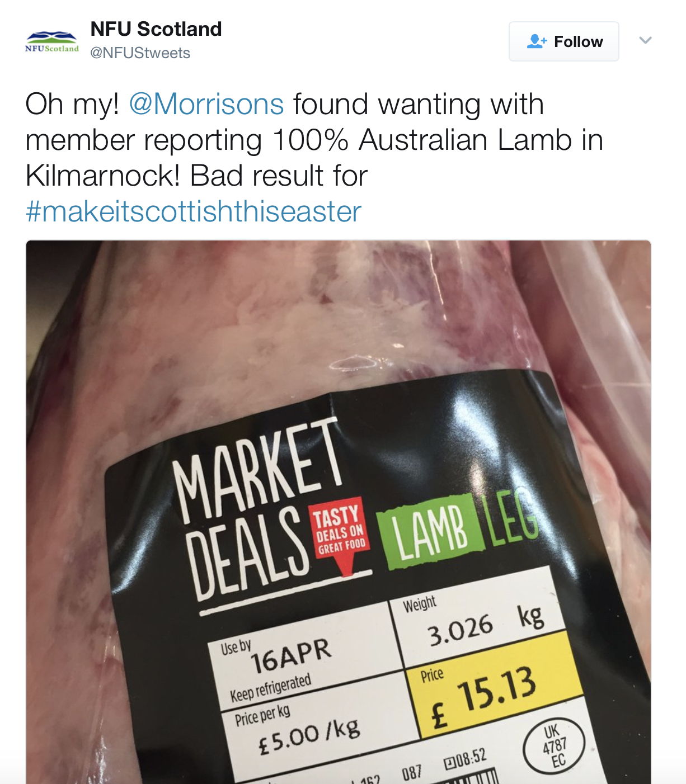Click the 08:52 clock stamp on label
This screenshot has height=784, width=686.
click(466, 760)
